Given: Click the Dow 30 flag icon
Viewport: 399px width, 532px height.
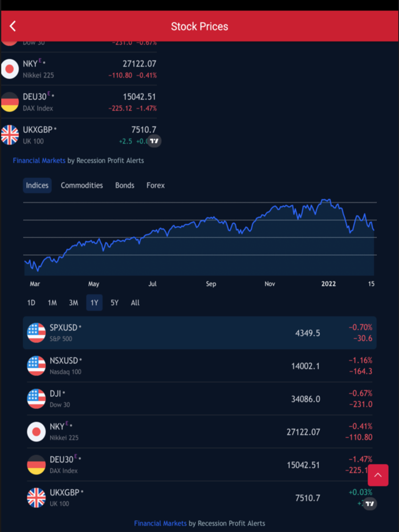Looking at the screenshot, I should click(x=36, y=399).
